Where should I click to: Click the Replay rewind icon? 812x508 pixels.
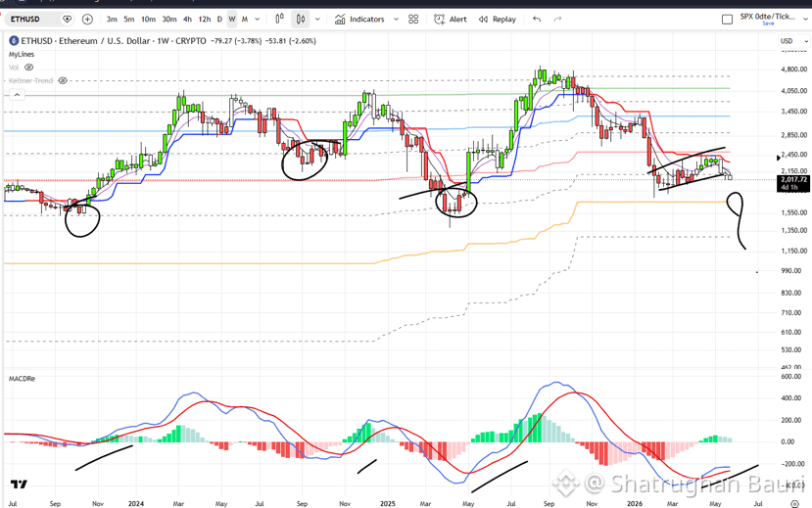pos(483,20)
